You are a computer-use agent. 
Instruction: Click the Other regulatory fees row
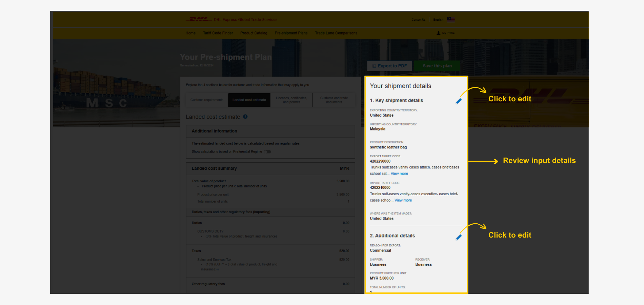pos(270,284)
